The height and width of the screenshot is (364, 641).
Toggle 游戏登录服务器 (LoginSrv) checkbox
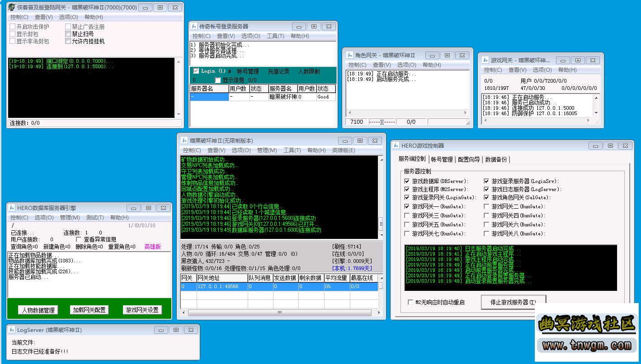[487, 181]
